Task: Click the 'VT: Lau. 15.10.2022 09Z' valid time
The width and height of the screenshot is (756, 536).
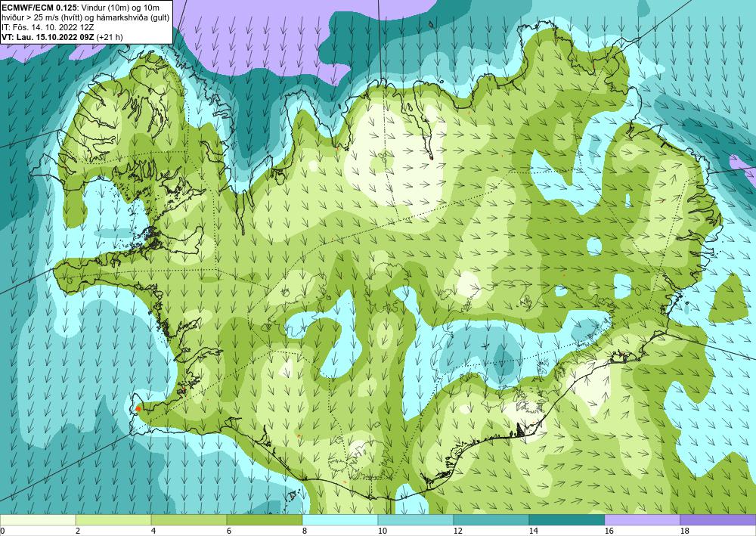Action: click(x=48, y=37)
